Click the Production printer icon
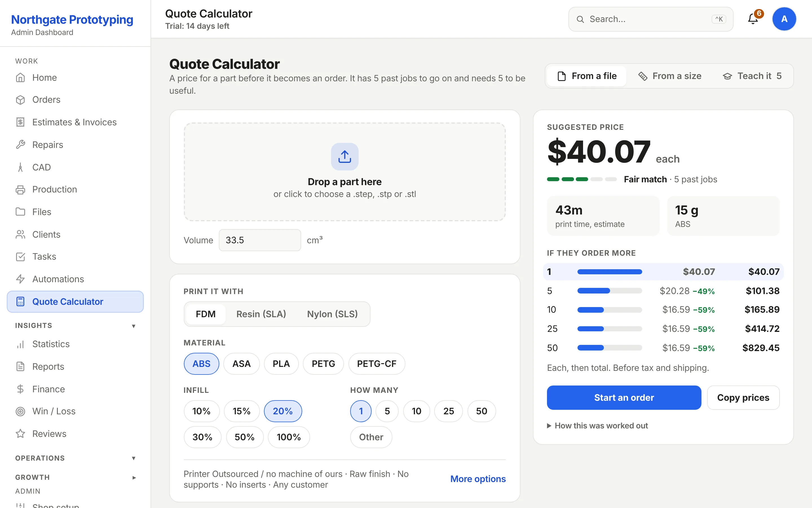Screen dimensions: 812x508 pyautogui.click(x=21, y=189)
